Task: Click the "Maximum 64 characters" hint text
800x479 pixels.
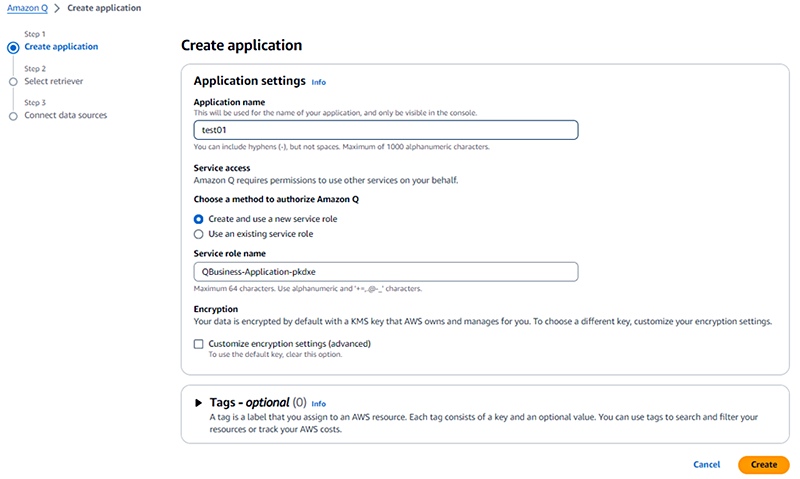Action: [308, 289]
